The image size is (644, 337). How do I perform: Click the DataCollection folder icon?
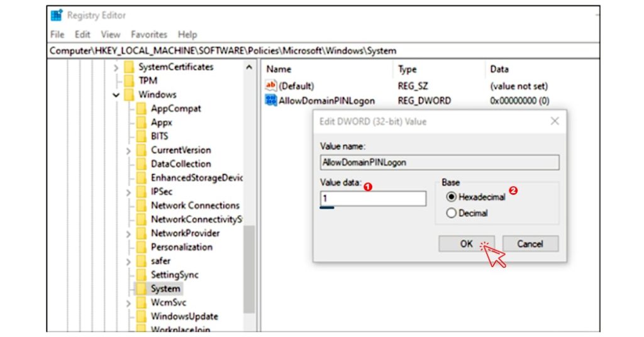[x=142, y=163]
